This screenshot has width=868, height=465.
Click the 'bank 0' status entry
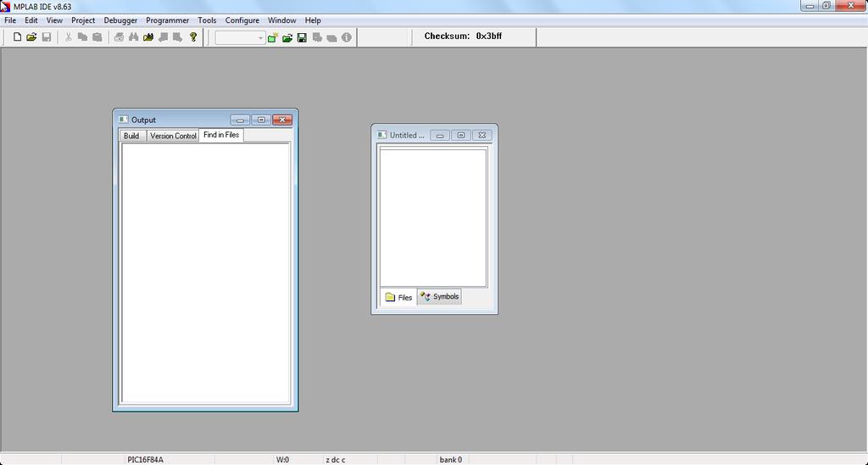click(x=451, y=459)
